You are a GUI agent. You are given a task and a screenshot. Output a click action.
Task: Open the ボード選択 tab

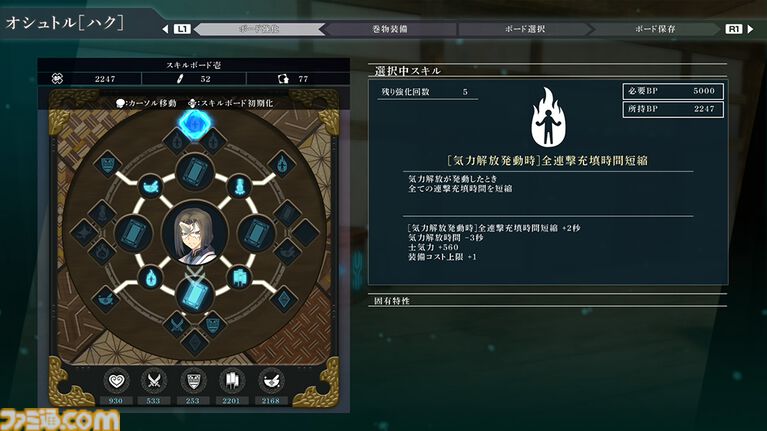click(525, 29)
